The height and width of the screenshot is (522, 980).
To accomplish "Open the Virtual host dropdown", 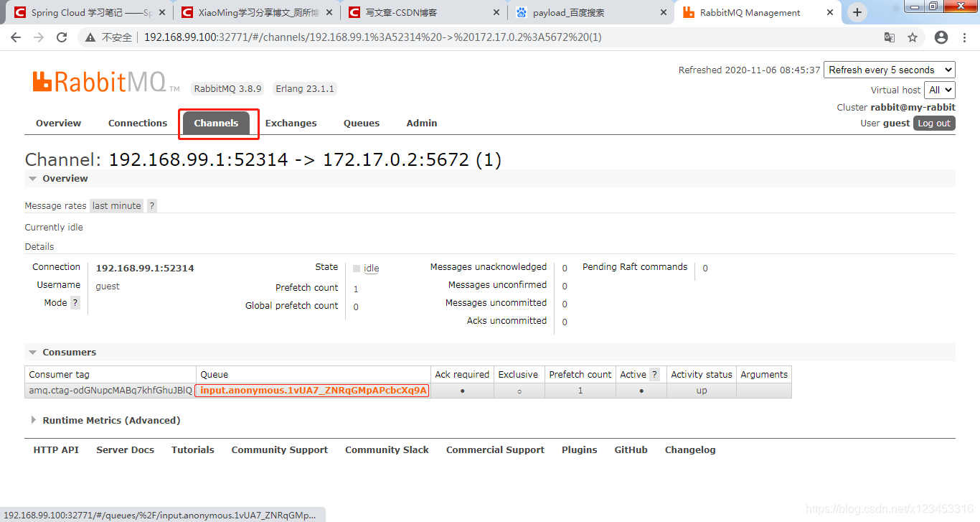I will (940, 90).
